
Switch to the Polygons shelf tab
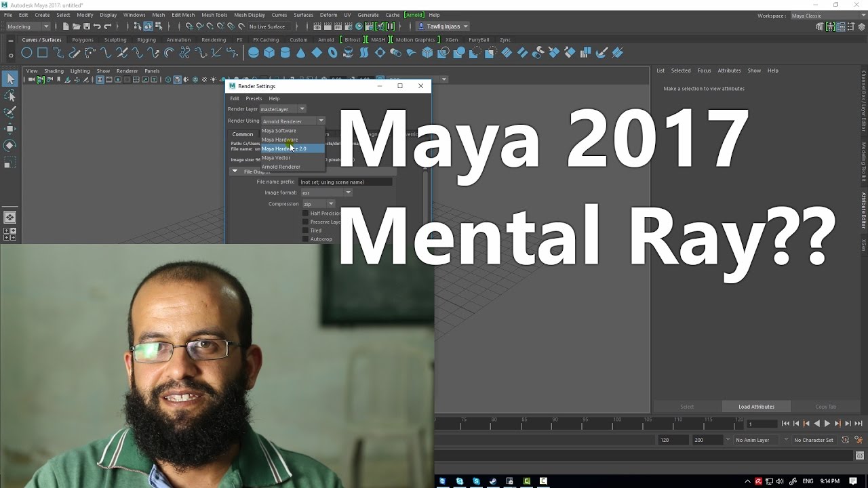point(83,40)
